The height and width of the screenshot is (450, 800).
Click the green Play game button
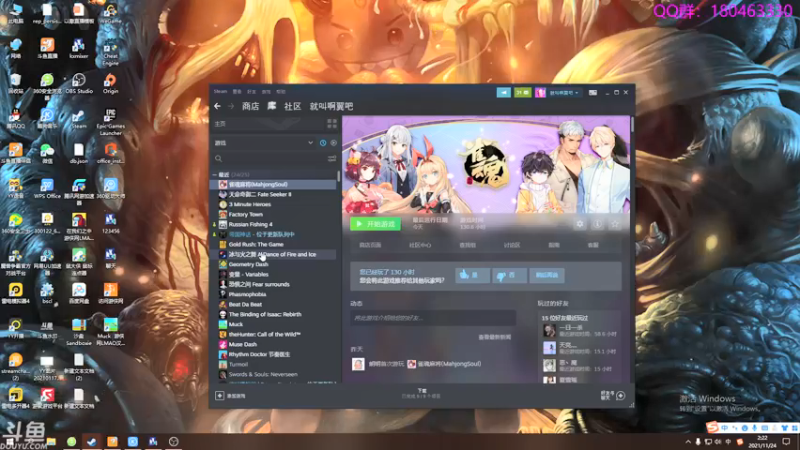click(375, 224)
